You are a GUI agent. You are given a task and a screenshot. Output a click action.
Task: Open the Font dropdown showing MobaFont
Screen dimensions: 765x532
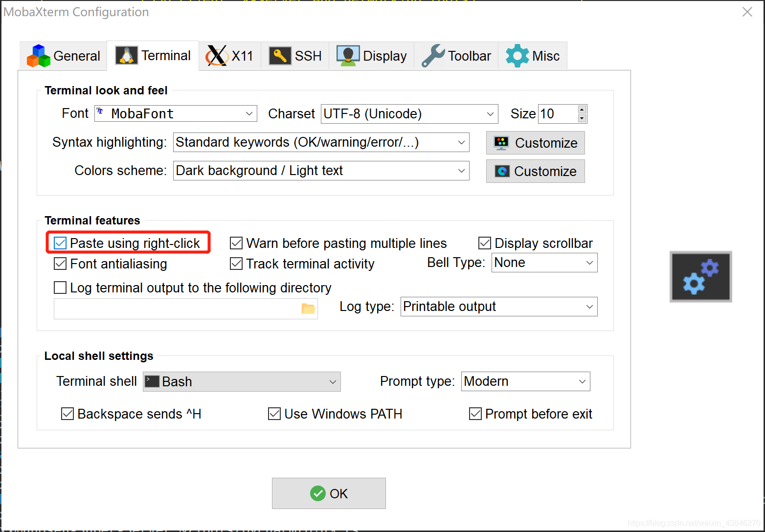[176, 113]
